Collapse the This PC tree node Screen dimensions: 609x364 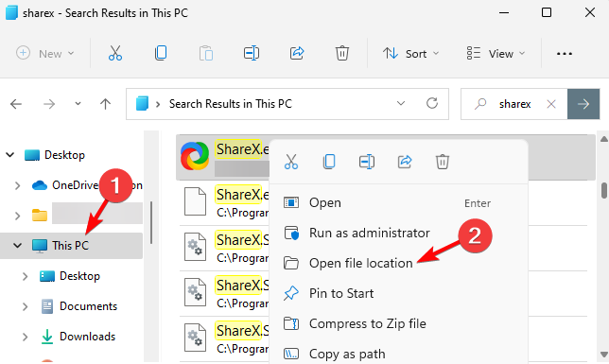pyautogui.click(x=17, y=246)
